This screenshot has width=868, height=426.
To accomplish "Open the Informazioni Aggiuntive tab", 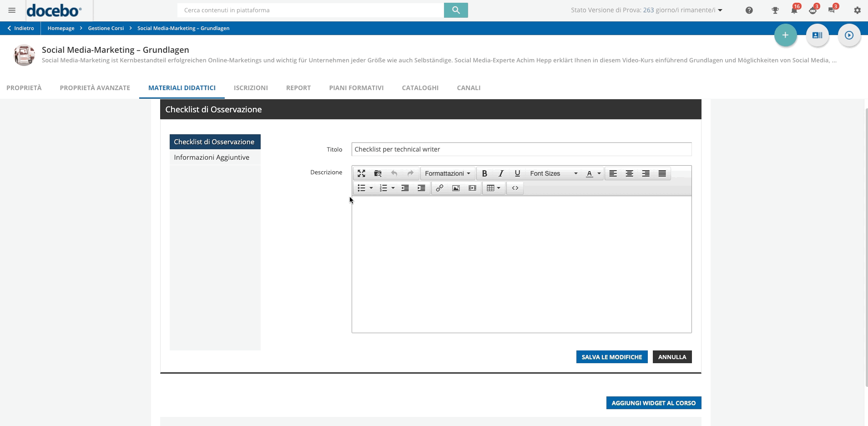I will (212, 157).
